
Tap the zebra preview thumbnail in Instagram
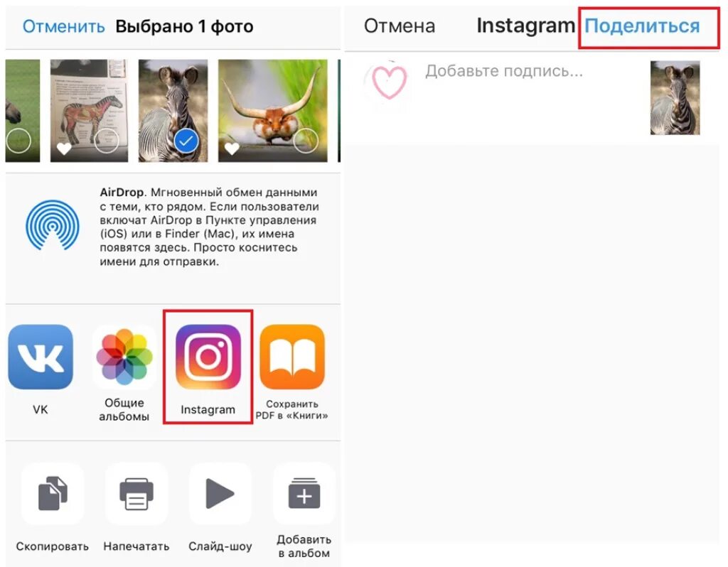click(x=675, y=98)
